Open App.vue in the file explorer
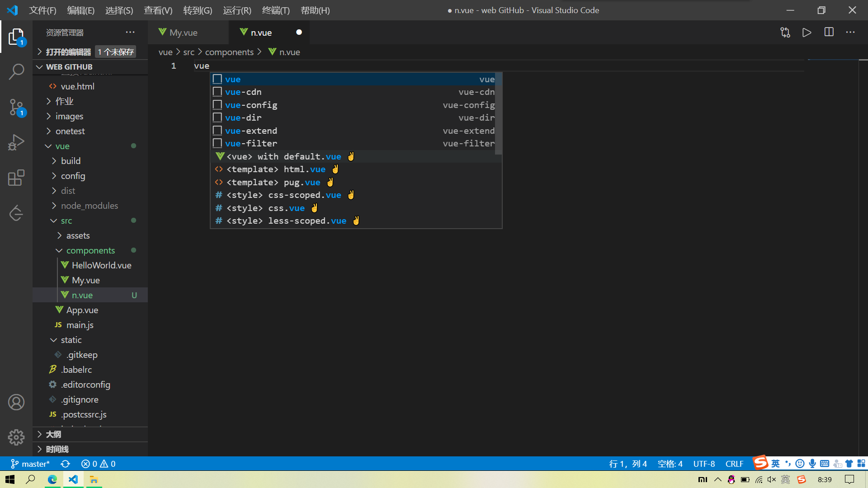Image resolution: width=868 pixels, height=488 pixels. [x=82, y=310]
